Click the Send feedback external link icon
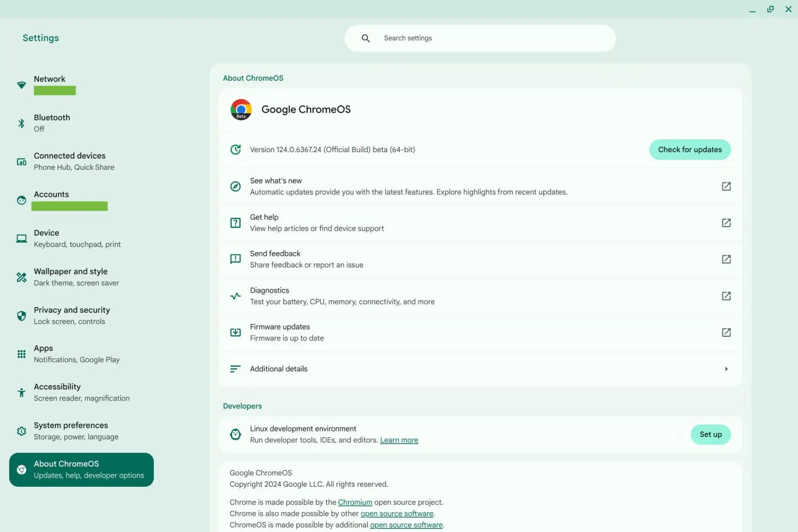 [726, 259]
